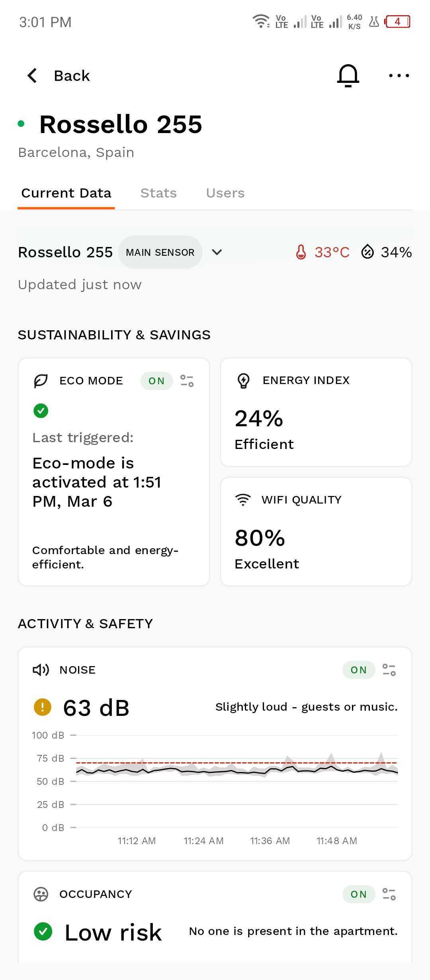Tap the humidity droplet icon

pyautogui.click(x=367, y=252)
